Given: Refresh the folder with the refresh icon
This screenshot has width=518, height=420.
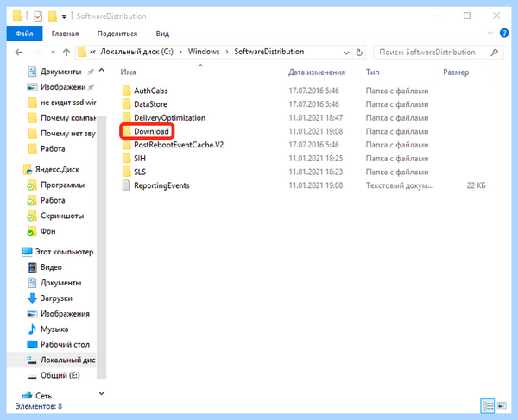Looking at the screenshot, I should (359, 53).
